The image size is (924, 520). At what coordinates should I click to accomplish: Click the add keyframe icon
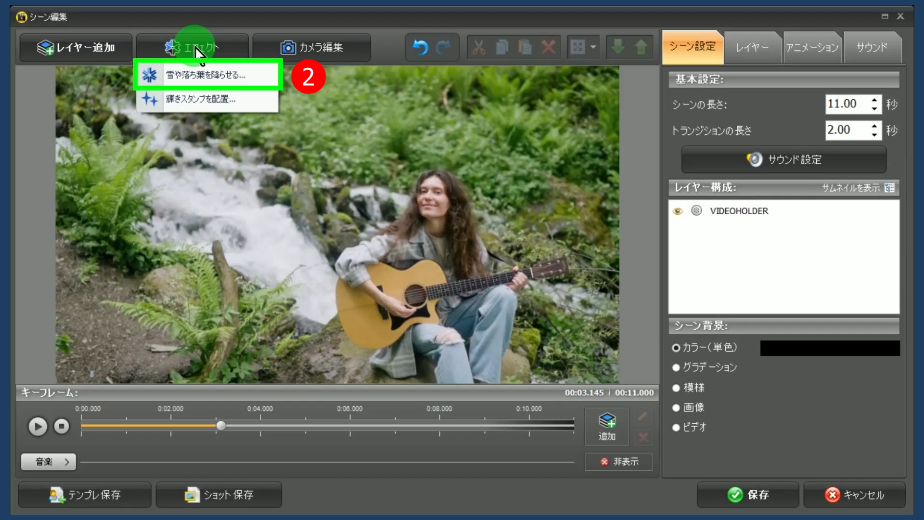pos(607,426)
